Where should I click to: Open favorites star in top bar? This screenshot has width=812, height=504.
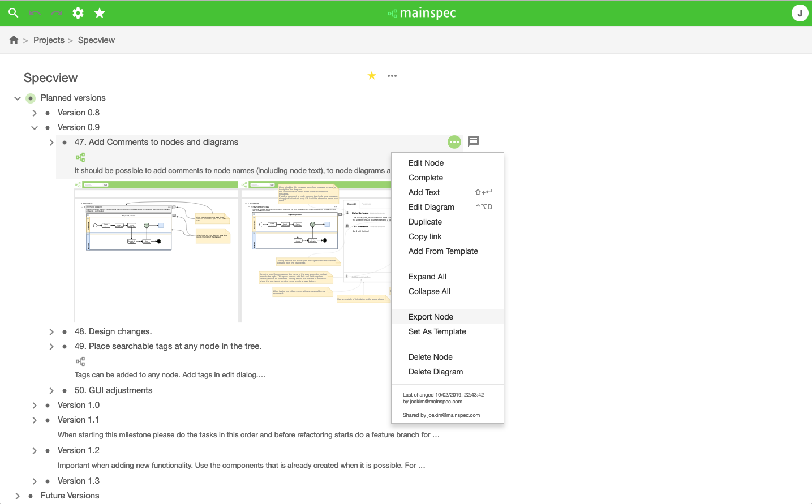click(100, 13)
